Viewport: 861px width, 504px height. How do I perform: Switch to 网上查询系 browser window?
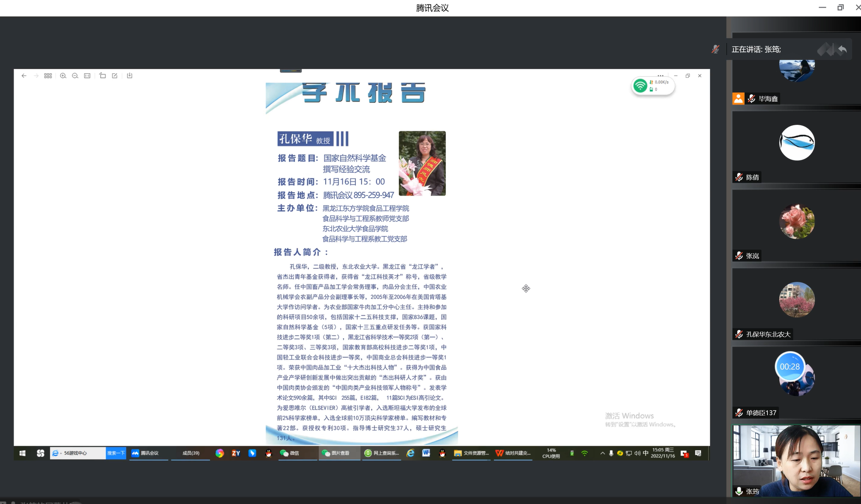point(382,453)
